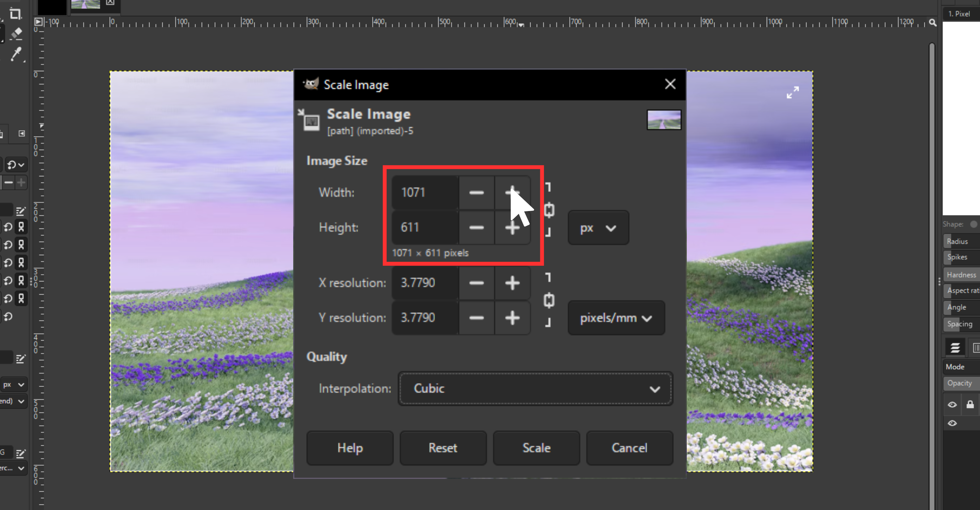980x510 pixels.
Task: Click the Width field showing 1071
Action: tap(425, 192)
